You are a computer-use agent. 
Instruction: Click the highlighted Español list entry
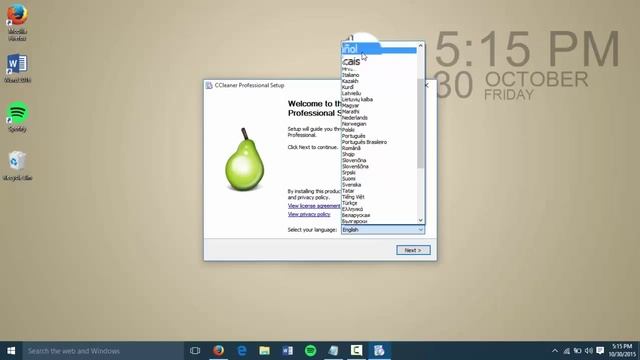(380, 49)
